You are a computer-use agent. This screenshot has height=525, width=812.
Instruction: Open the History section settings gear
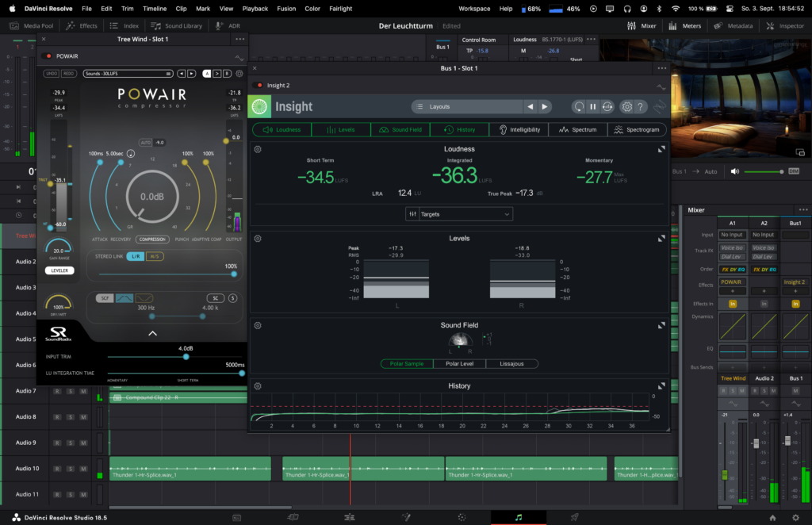point(258,386)
